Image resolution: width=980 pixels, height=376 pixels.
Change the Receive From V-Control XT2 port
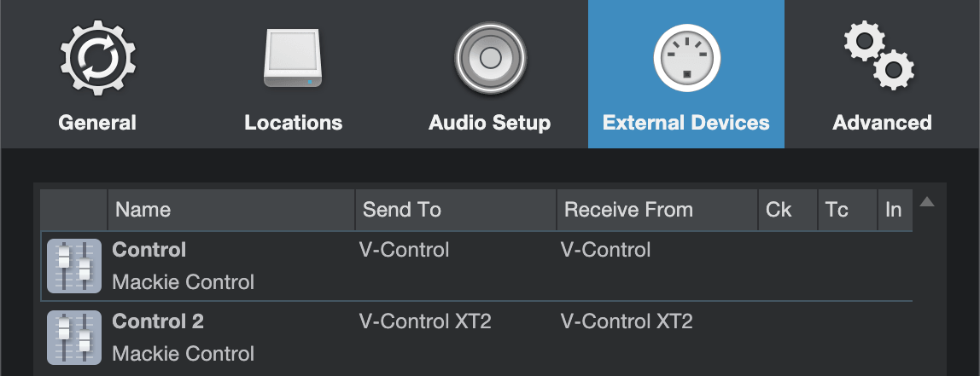627,321
